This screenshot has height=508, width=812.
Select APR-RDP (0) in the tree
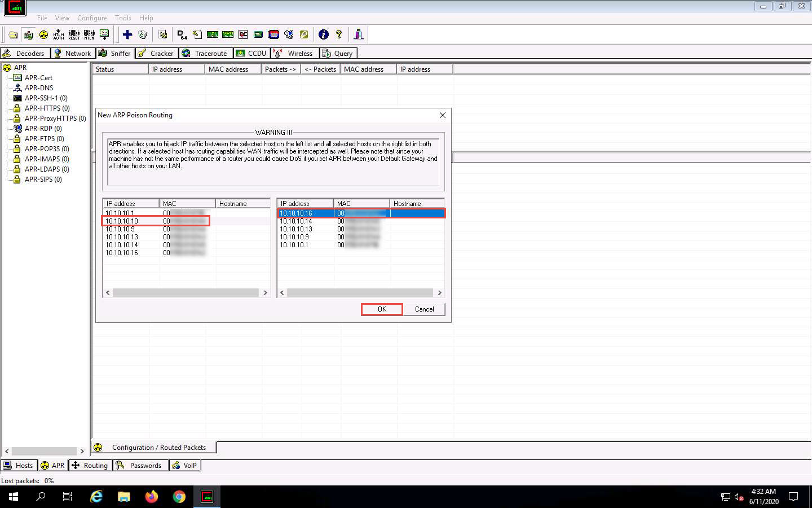tap(43, 129)
